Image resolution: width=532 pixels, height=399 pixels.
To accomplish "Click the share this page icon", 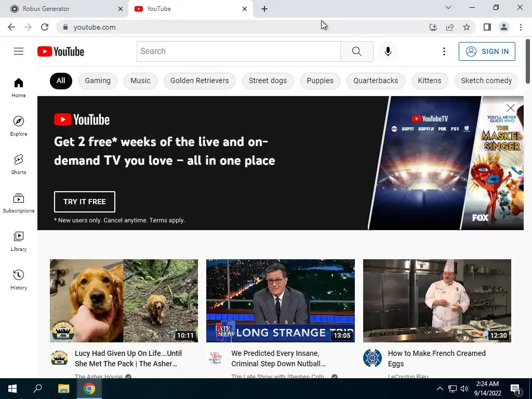I will click(x=450, y=27).
